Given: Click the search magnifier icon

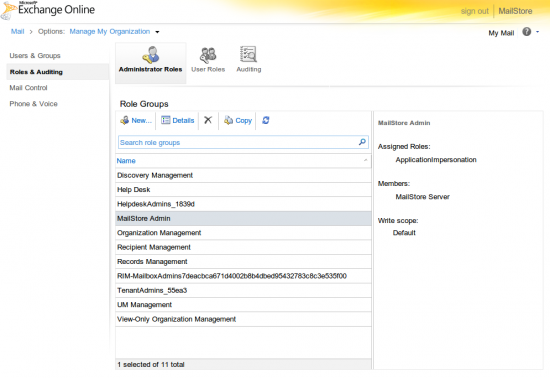Looking at the screenshot, I should [362, 142].
